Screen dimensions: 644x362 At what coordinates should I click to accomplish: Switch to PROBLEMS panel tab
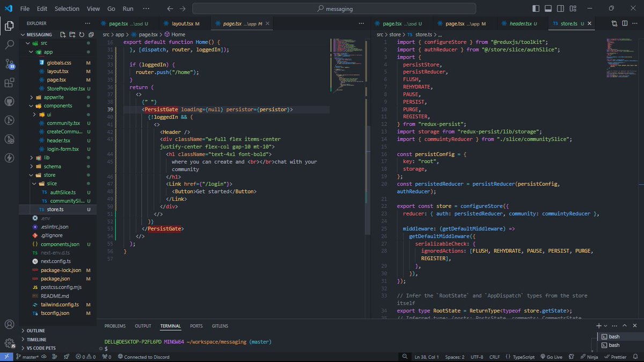[115, 326]
